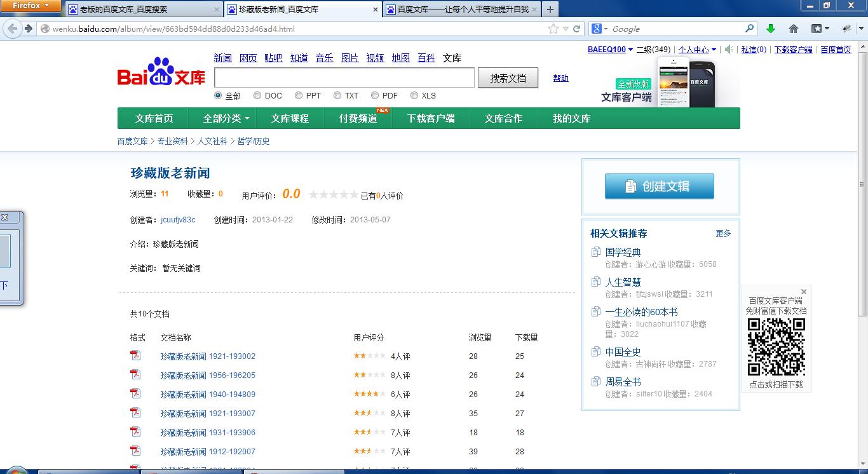Image resolution: width=868 pixels, height=474 pixels.
Task: Open the 帮助 help link
Action: pos(560,78)
